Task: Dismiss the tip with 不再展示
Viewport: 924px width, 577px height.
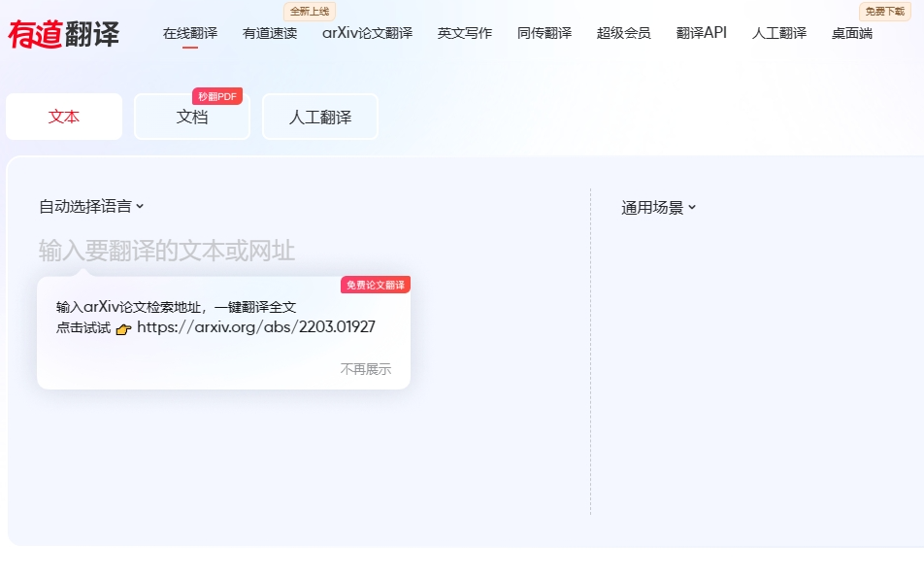Action: click(365, 369)
